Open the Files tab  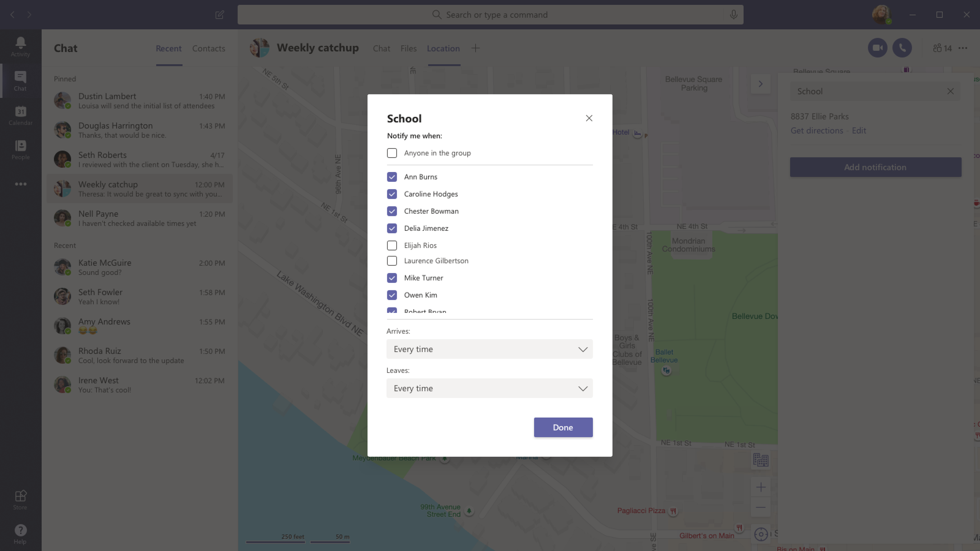[408, 49]
